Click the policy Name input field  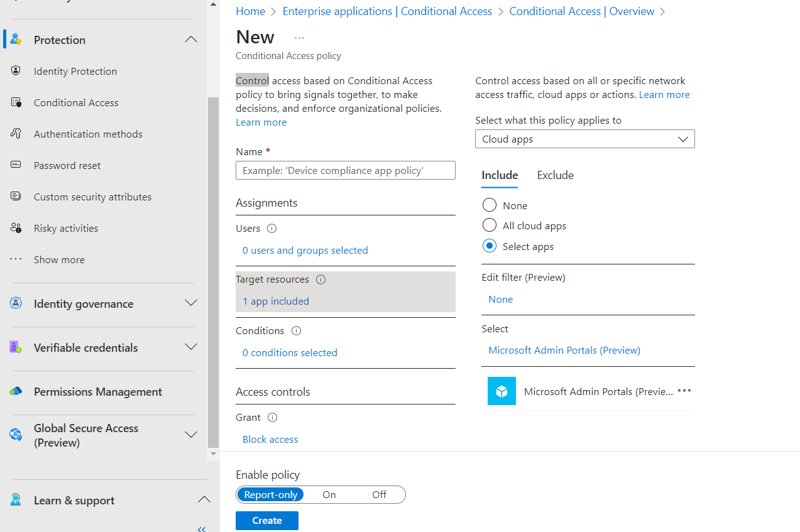[x=345, y=170]
